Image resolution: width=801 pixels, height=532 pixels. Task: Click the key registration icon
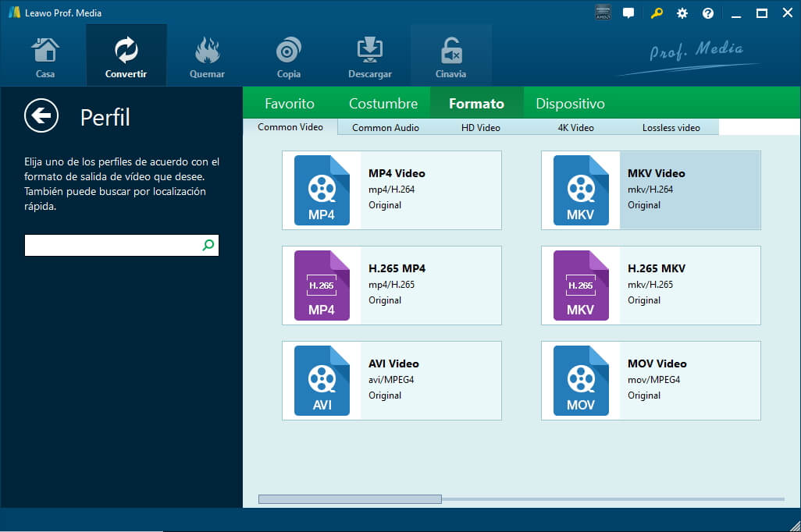pyautogui.click(x=657, y=13)
